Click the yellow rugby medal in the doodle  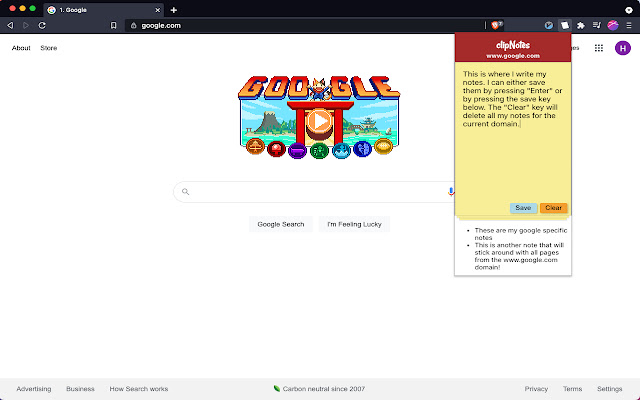point(383,146)
